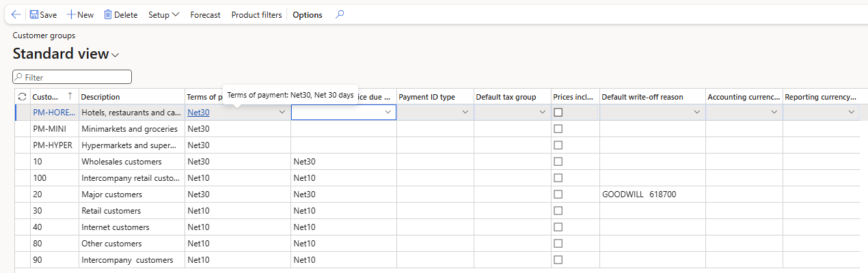
Task: Select the PM-HYPER customer group cell
Action: point(55,145)
